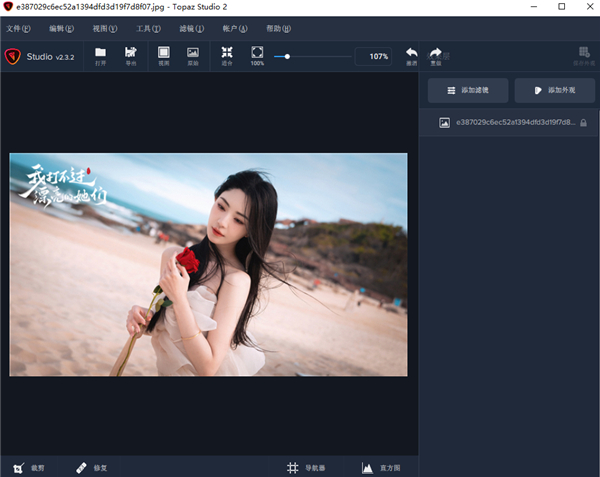Click the Undo (撤消) arrow
Viewport: 600px width, 477px height.
[x=411, y=55]
